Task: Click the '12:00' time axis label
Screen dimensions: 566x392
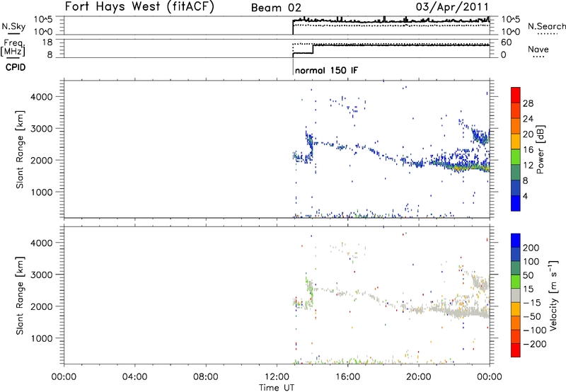Action: coord(277,377)
